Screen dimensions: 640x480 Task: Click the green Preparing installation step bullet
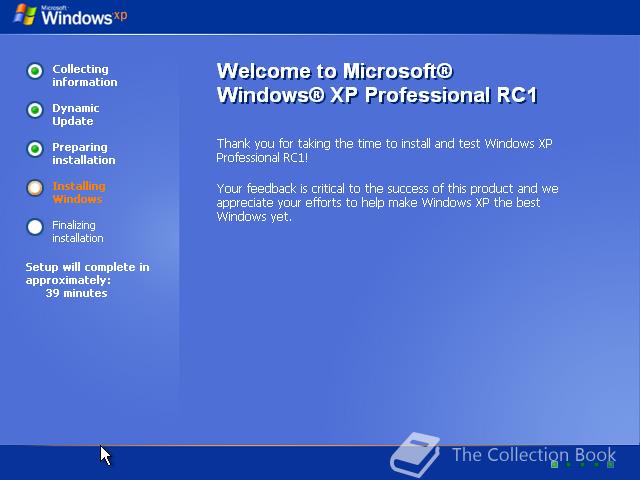pyautogui.click(x=35, y=149)
